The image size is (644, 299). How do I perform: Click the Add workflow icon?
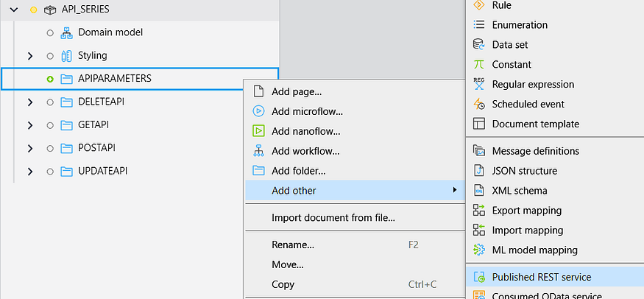pos(258,151)
